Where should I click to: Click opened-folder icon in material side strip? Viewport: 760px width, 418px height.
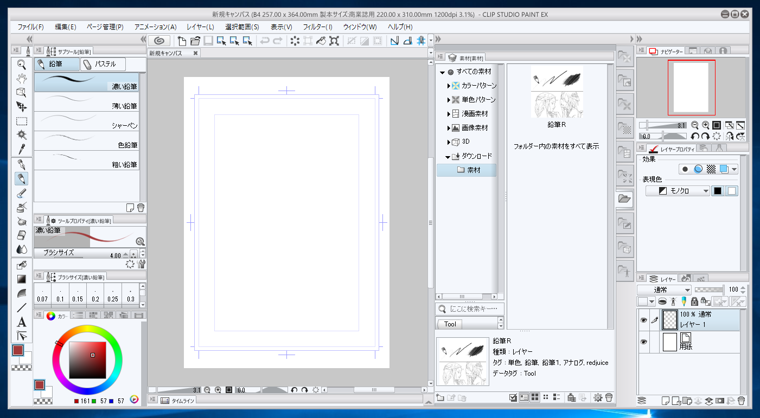(x=624, y=199)
